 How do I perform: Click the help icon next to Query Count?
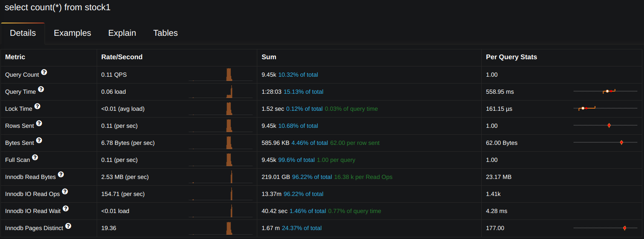click(x=44, y=72)
